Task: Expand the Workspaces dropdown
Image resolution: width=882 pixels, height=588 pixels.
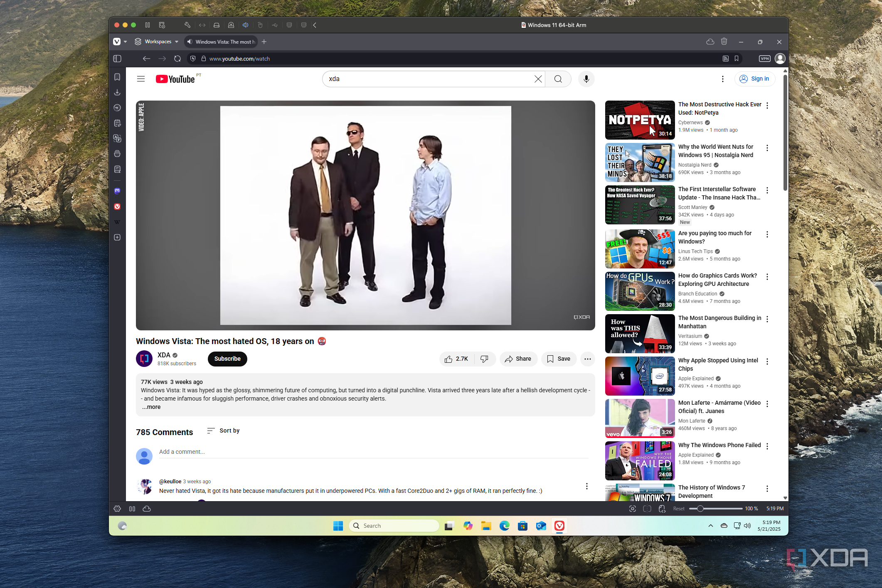Action: tap(157, 42)
